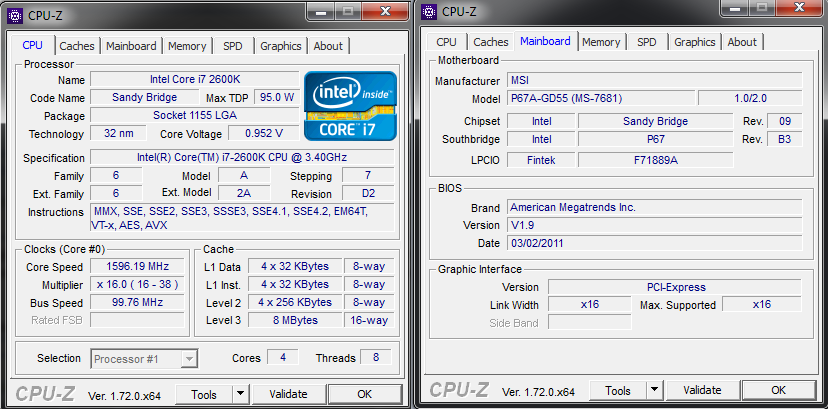Click the Manufacturer value MSI
The image size is (828, 409).
click(655, 80)
